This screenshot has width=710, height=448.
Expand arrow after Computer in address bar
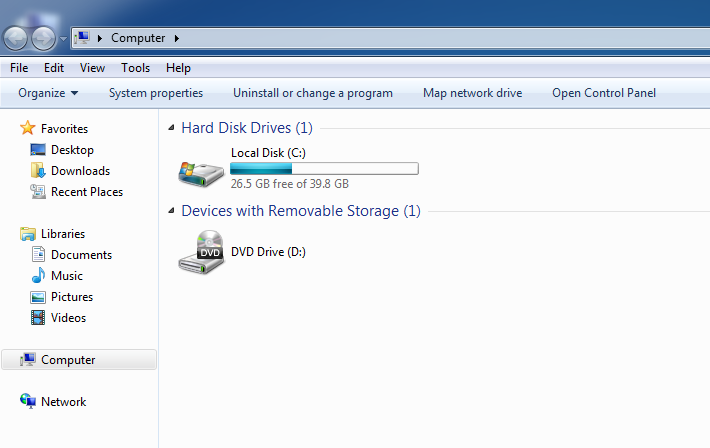tap(177, 38)
